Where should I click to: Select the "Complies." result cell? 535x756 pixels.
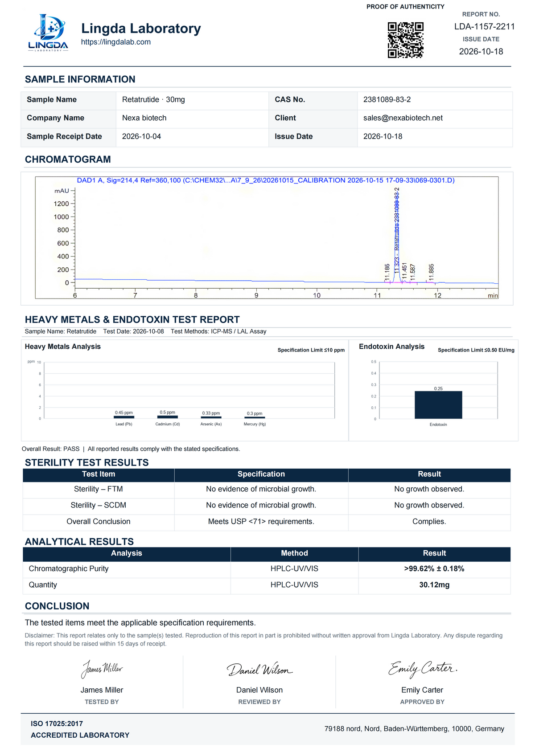(x=429, y=522)
